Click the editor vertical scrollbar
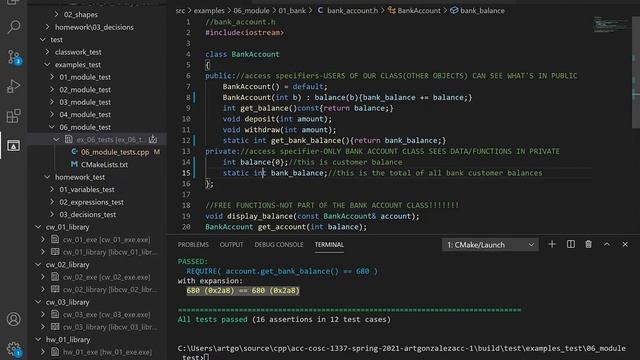 click(x=636, y=73)
